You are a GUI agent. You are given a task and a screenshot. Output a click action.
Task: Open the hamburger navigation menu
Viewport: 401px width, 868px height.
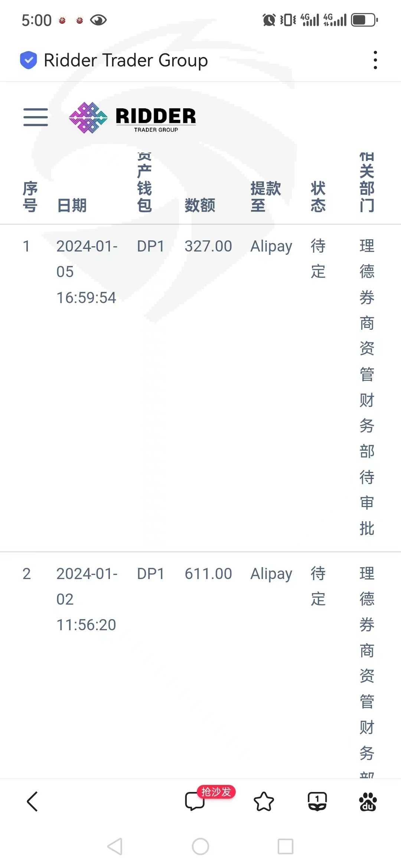coord(36,117)
